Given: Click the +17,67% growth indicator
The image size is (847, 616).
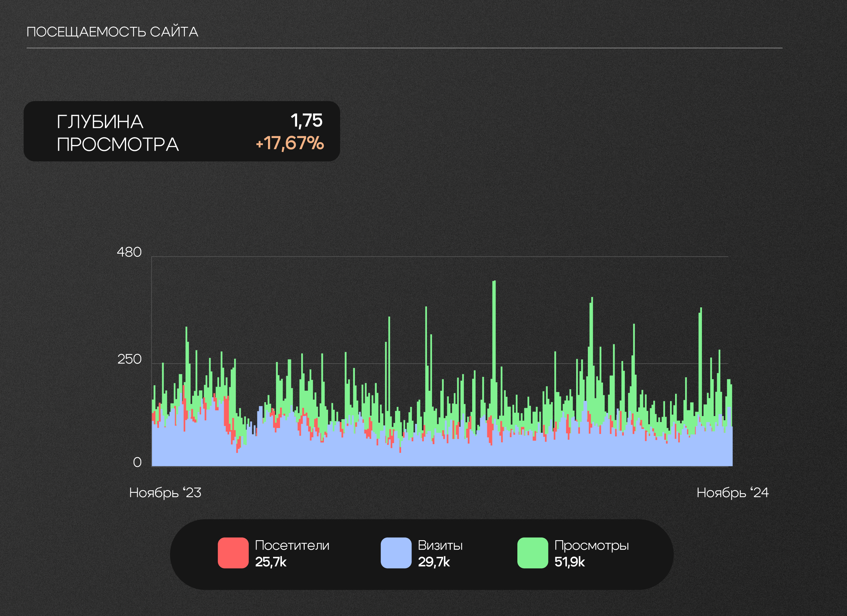Looking at the screenshot, I should pos(290,143).
